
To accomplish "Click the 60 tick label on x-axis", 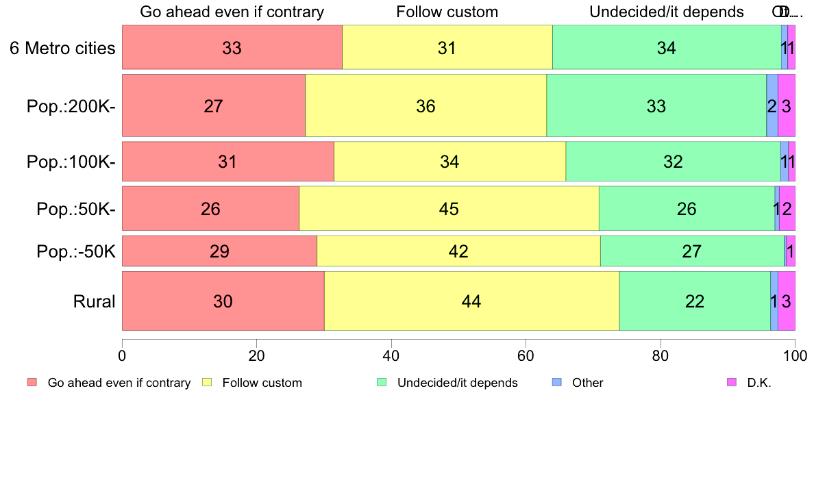I will coord(526,355).
